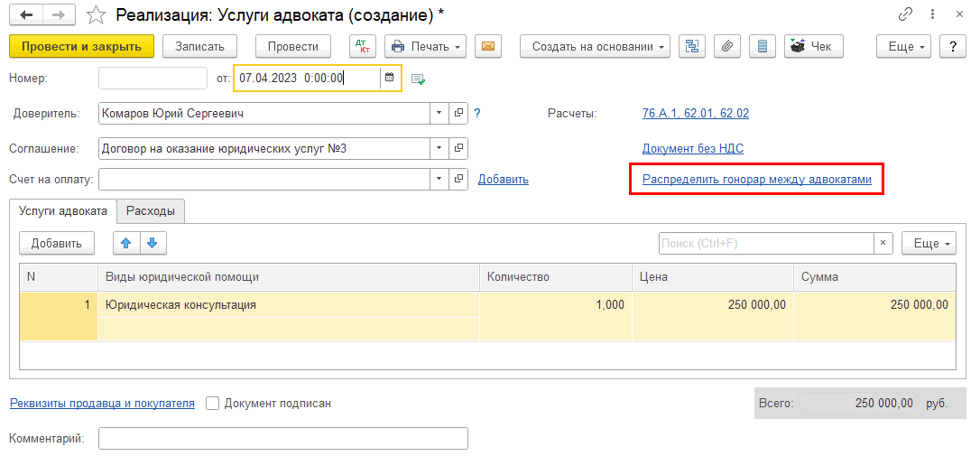Click the Комментарий input field
This screenshot has width=980, height=456.
[x=282, y=439]
